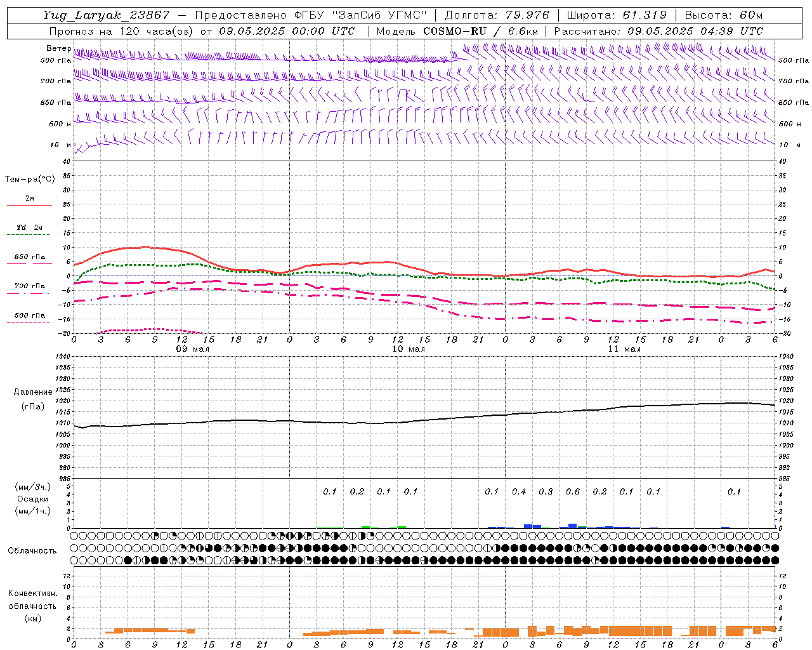Click the '09 мая' date label
The image size is (812, 650).
point(193,349)
